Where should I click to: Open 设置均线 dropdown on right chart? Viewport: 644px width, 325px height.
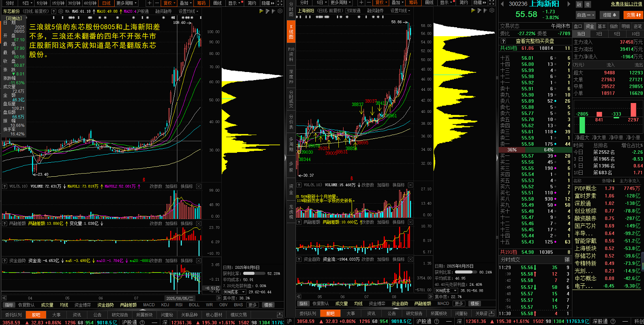[x=400, y=11]
